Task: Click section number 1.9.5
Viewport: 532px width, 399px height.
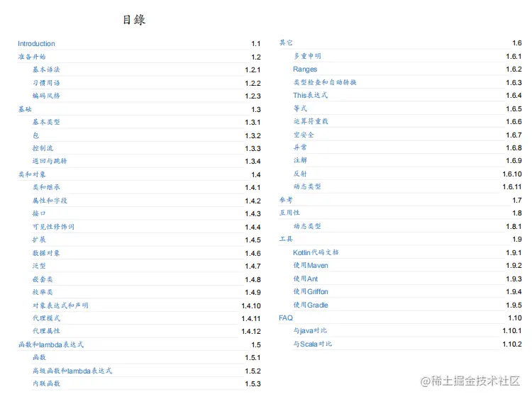Action: (514, 305)
